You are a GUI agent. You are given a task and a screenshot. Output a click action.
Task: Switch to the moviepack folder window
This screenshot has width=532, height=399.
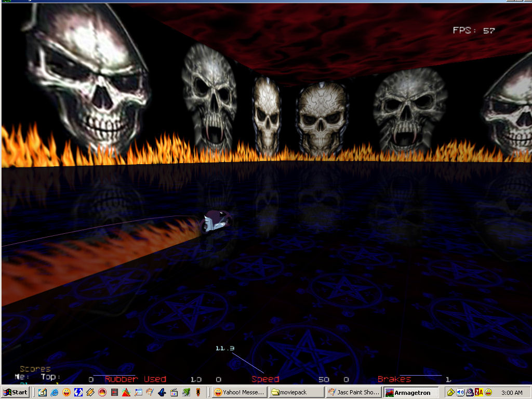pyautogui.click(x=296, y=392)
